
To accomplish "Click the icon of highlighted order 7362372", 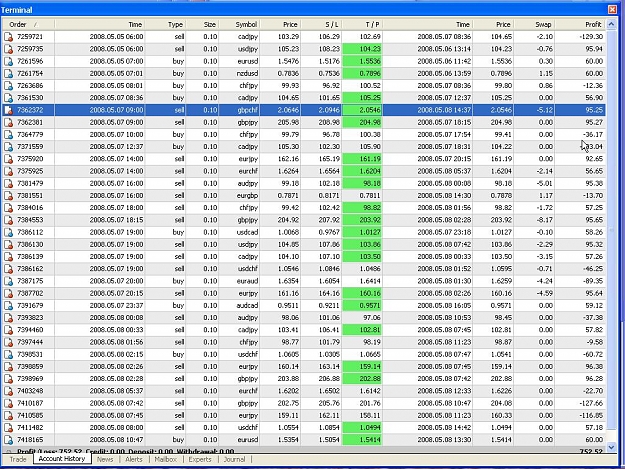I will click(x=9, y=110).
